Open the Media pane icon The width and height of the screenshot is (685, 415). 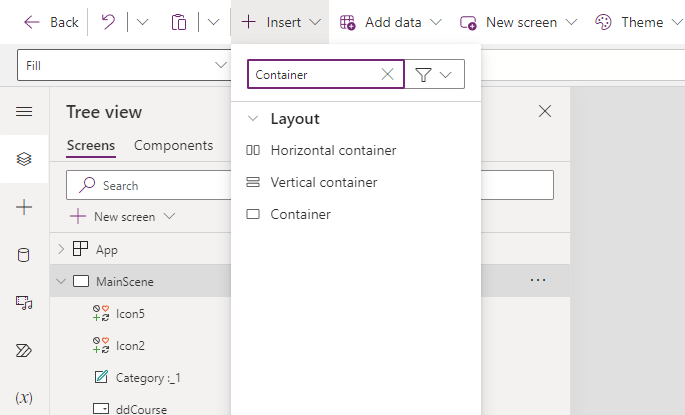coord(24,302)
